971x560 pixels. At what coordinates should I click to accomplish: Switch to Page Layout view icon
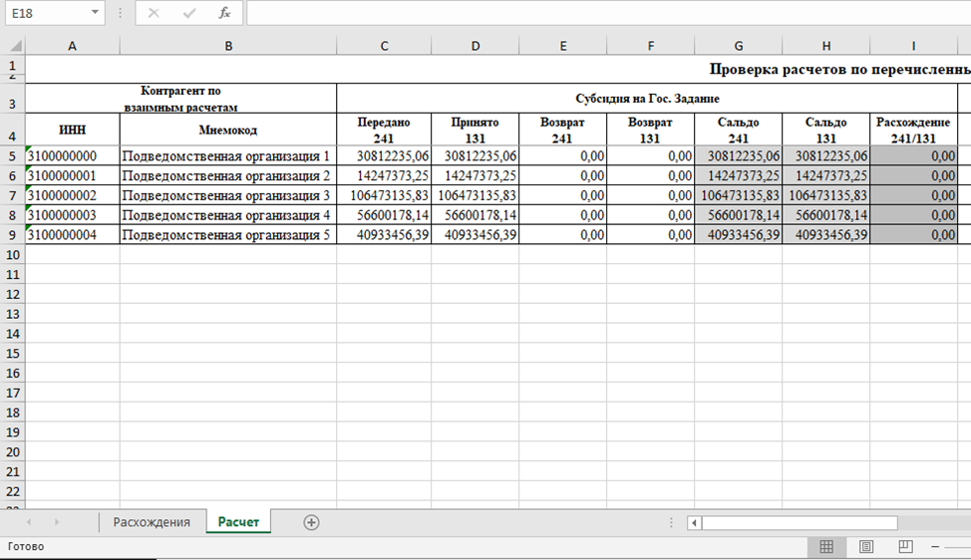(866, 547)
